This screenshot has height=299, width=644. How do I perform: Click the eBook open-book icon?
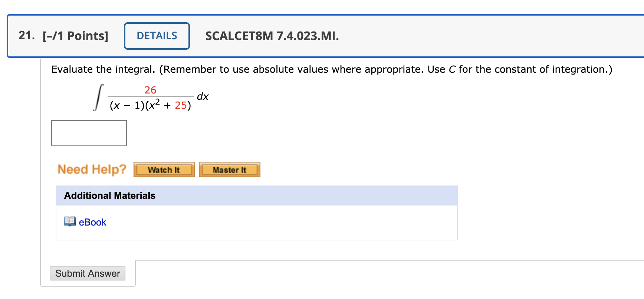click(69, 221)
